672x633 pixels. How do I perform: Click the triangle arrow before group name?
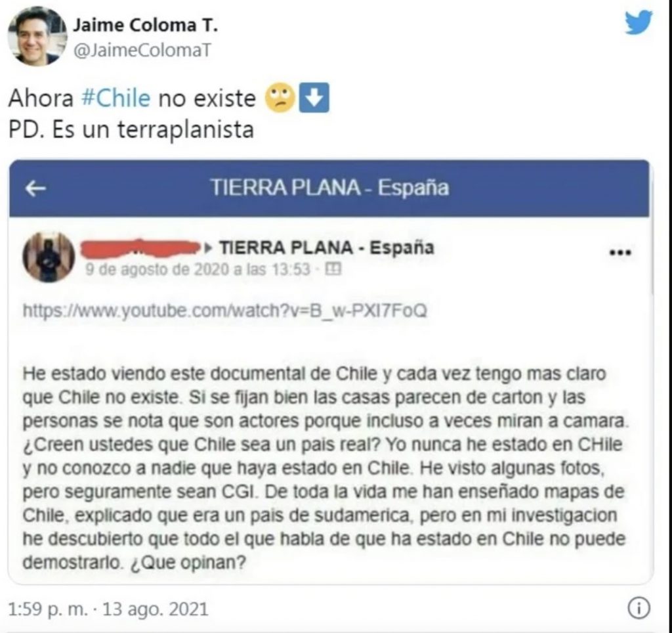pyautogui.click(x=208, y=248)
